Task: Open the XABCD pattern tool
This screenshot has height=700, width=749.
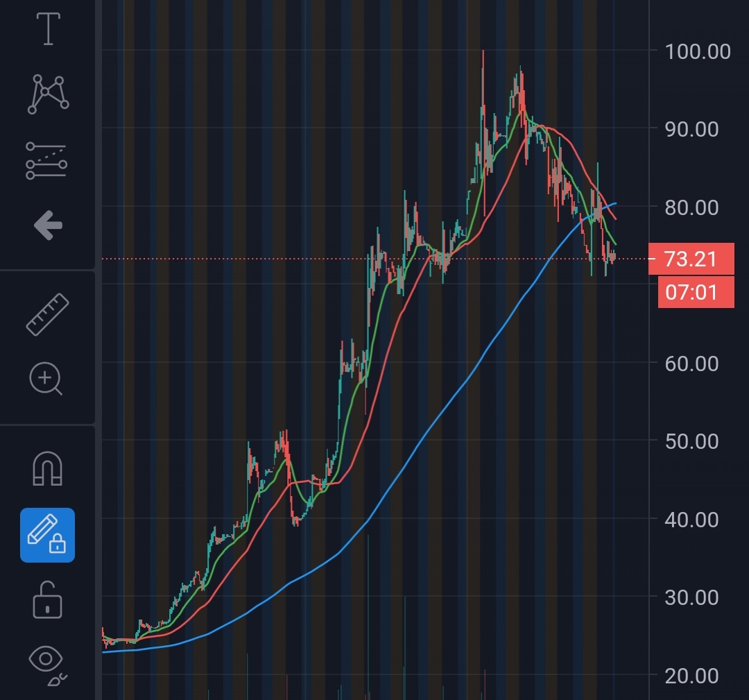Action: coord(48,94)
